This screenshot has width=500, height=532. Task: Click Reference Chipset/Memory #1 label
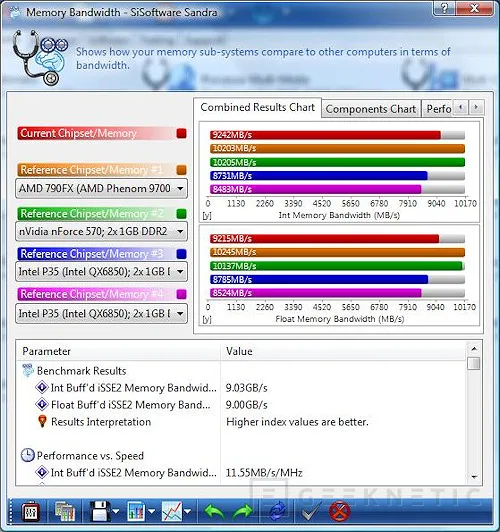[92, 170]
